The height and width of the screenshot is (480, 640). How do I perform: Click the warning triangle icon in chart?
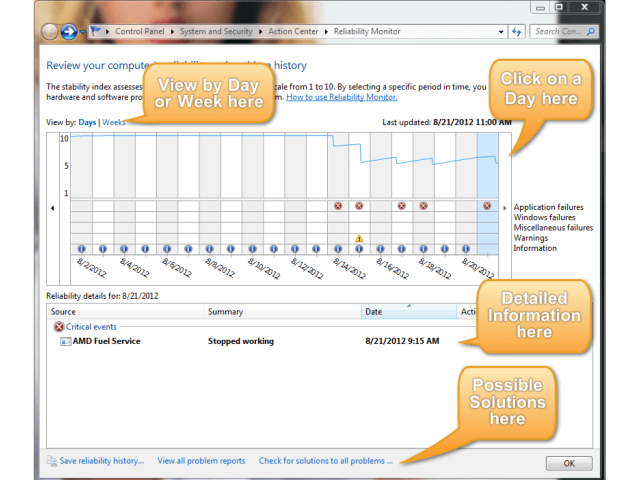pyautogui.click(x=358, y=238)
